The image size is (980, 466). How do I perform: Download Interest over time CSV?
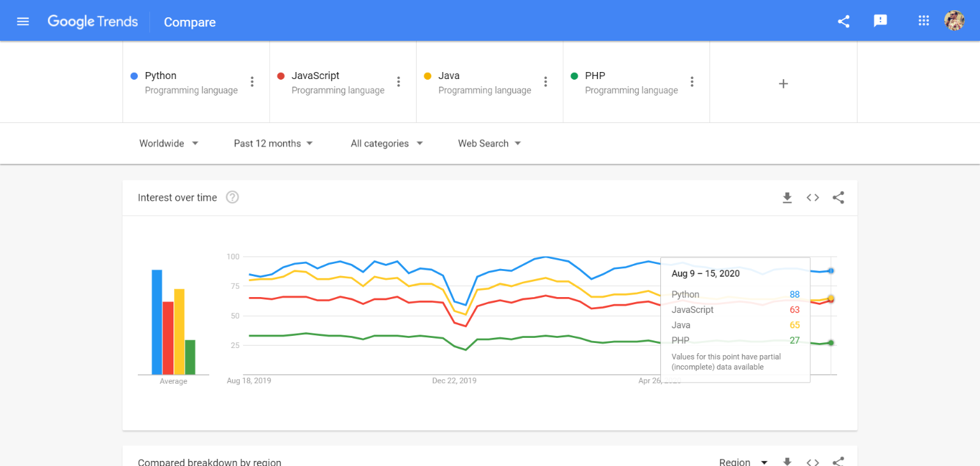point(787,198)
